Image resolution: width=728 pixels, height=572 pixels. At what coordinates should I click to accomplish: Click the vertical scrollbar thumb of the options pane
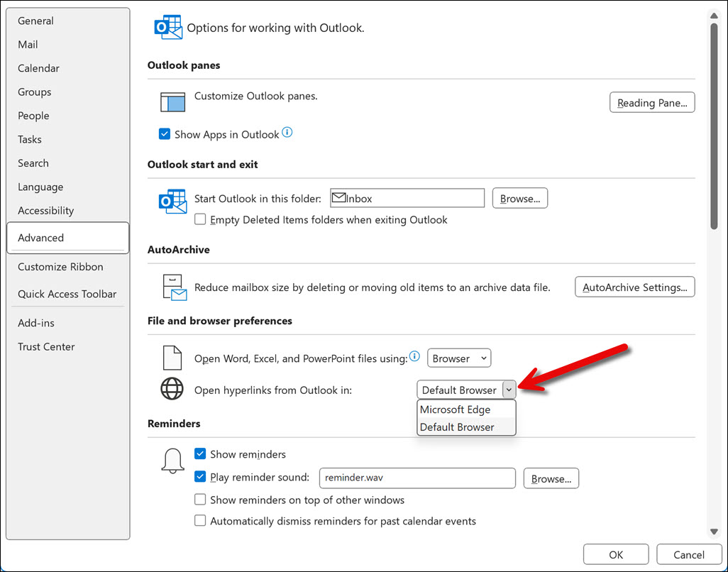[714, 126]
